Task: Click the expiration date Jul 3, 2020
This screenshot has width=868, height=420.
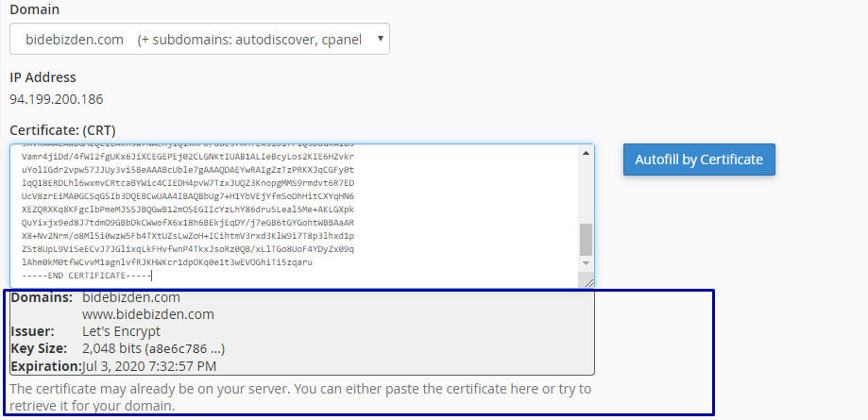Action: tap(149, 366)
